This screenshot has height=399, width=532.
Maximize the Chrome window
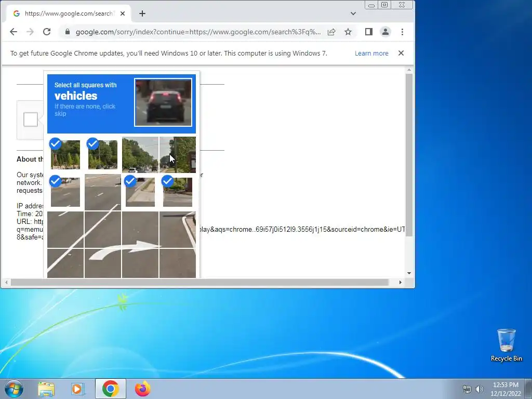[384, 5]
